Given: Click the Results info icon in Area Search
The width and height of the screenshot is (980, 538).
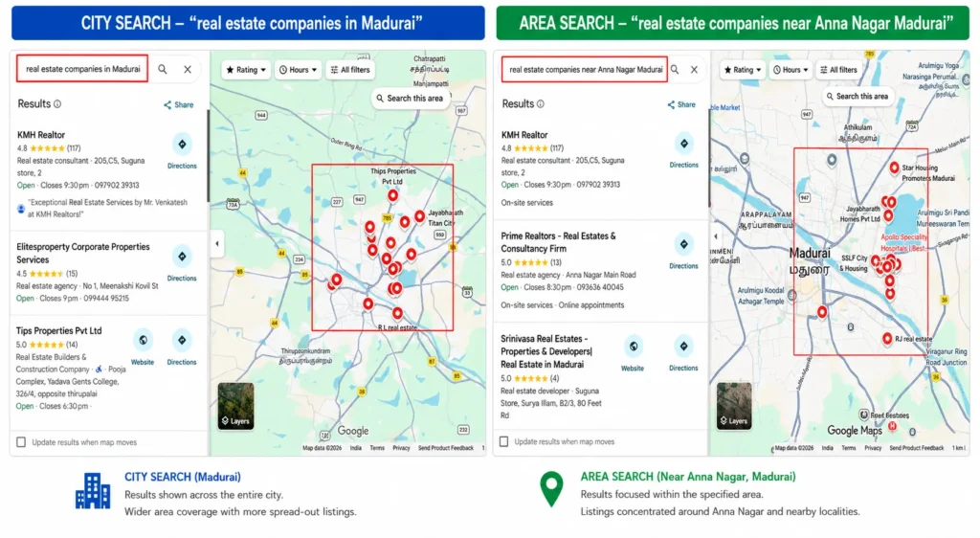Looking at the screenshot, I should pos(541,104).
